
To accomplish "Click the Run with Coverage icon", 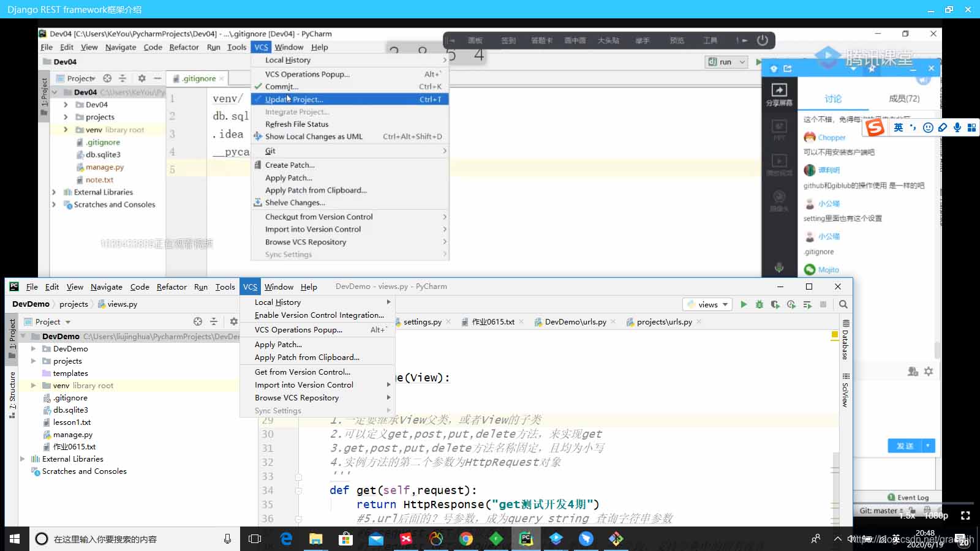I will [775, 304].
